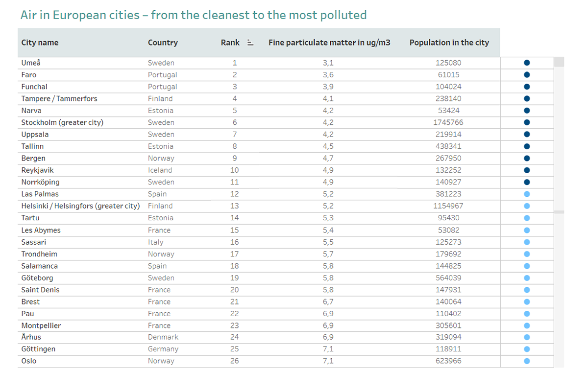Click the Country column header
The width and height of the screenshot is (588, 370).
(x=163, y=43)
